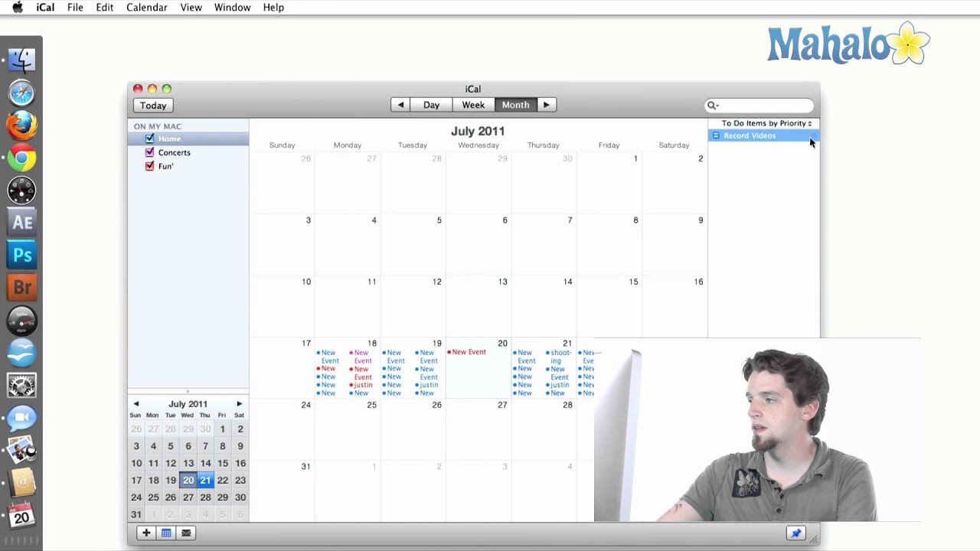Select the justin event on July 21
Image resolution: width=980 pixels, height=551 pixels.
(558, 385)
